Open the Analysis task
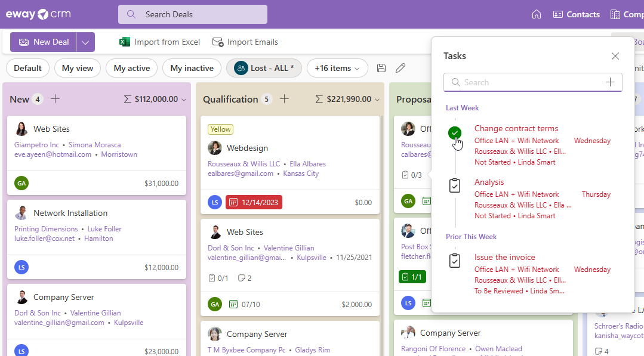Viewport: 644px width, 356px height. point(489,182)
